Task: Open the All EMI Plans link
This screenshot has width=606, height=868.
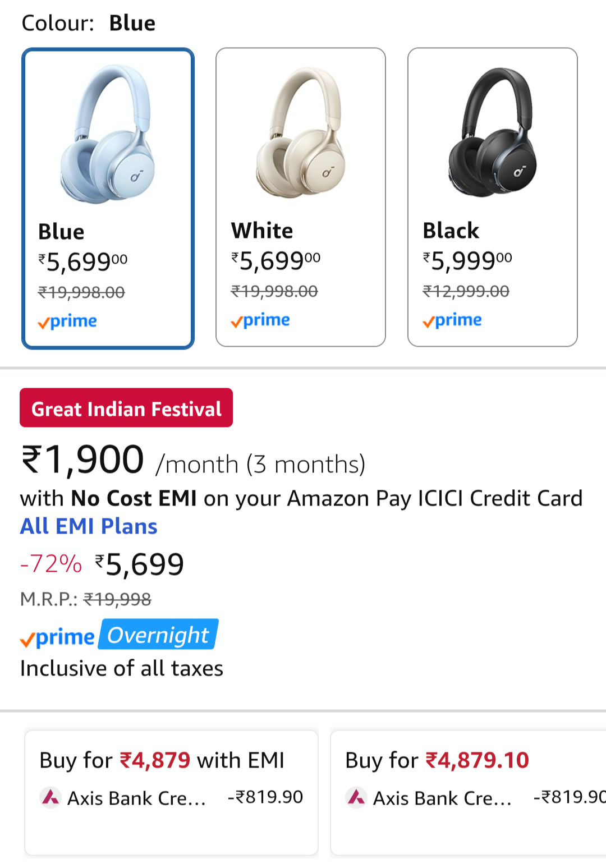Action: (89, 526)
